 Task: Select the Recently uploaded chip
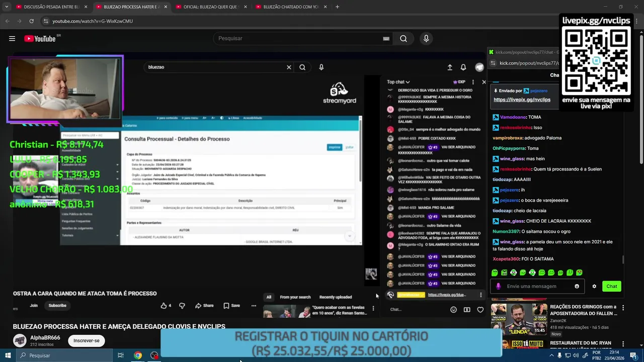(x=336, y=297)
